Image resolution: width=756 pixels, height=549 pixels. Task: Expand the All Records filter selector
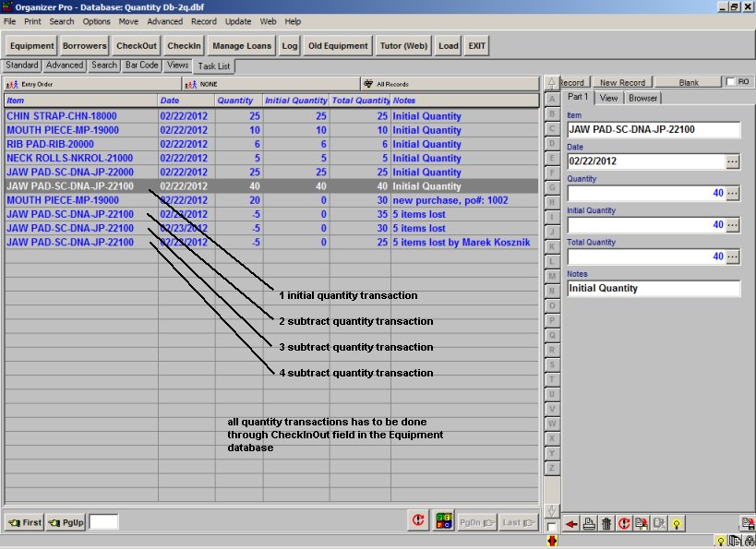[x=448, y=84]
